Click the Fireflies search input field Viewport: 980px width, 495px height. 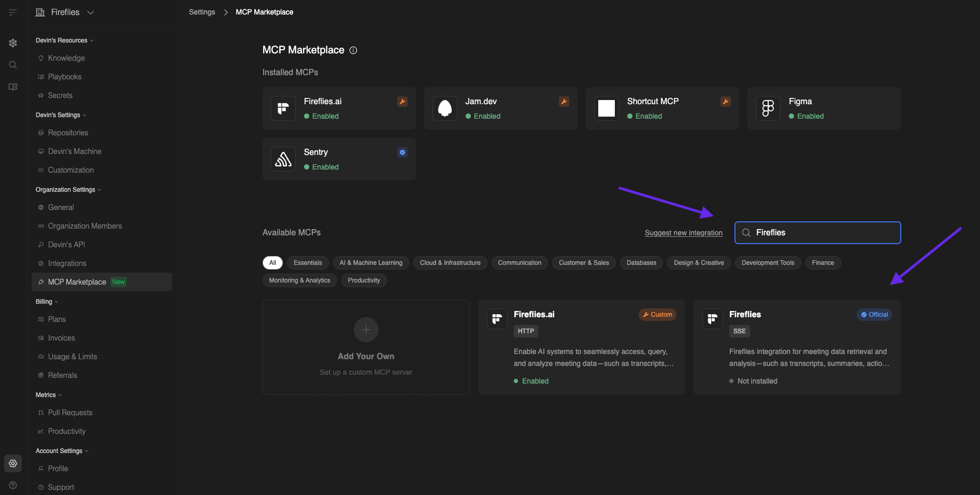click(818, 233)
